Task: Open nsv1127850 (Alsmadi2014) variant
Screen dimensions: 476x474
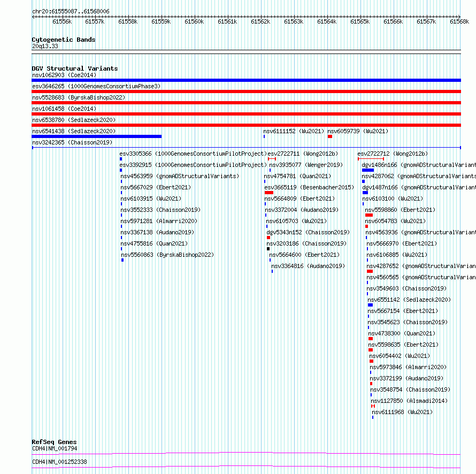Action: (409, 401)
